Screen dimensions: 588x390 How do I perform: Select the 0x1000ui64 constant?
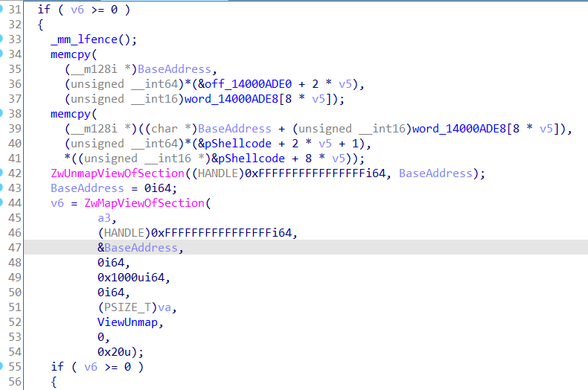(131, 278)
